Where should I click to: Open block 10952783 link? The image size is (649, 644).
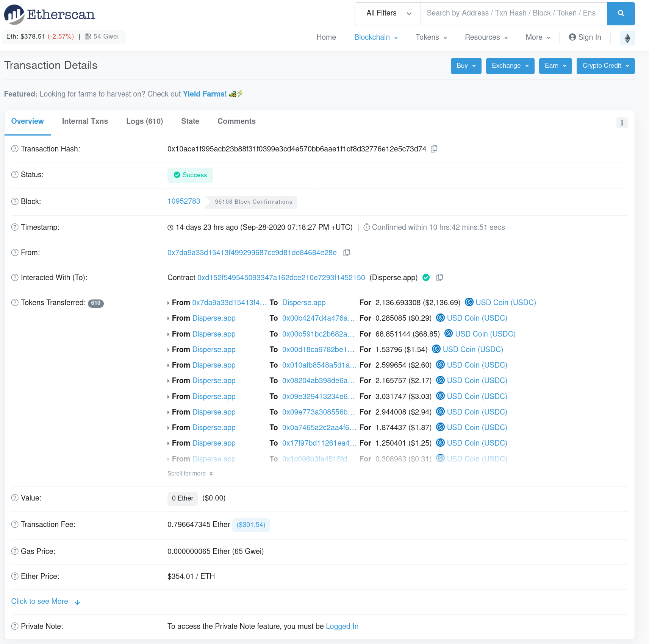[184, 201]
